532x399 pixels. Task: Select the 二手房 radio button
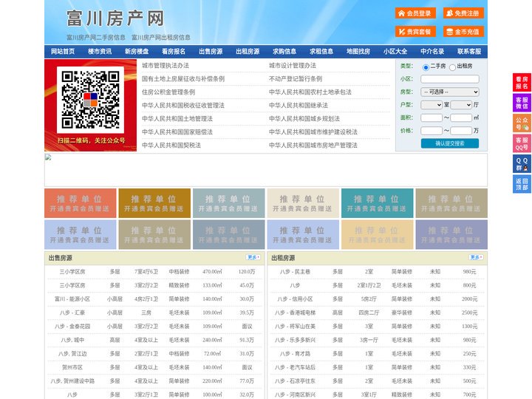[x=426, y=67]
